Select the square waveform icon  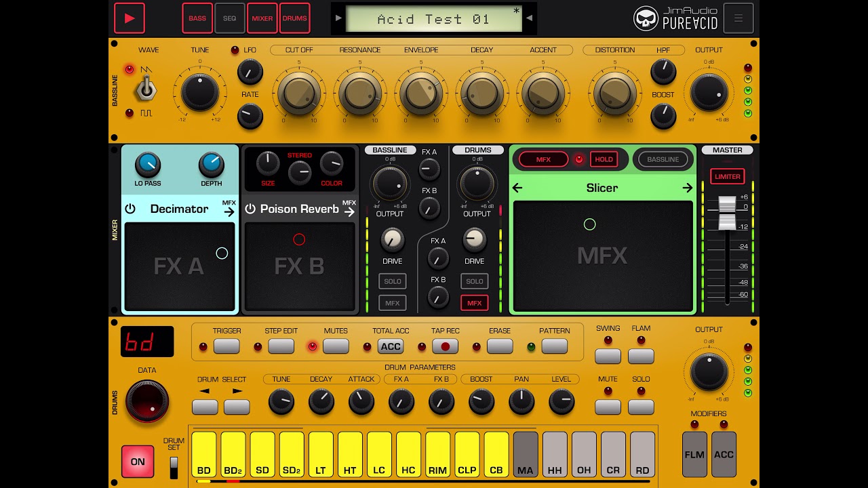(x=146, y=113)
